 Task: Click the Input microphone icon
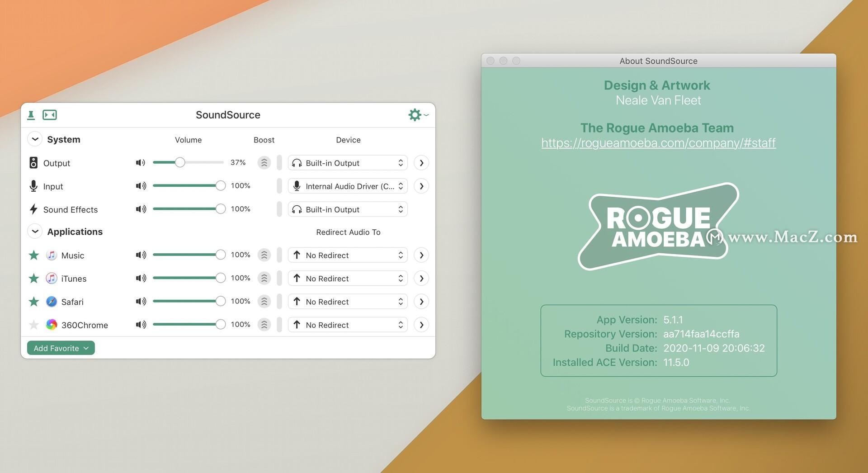33,186
